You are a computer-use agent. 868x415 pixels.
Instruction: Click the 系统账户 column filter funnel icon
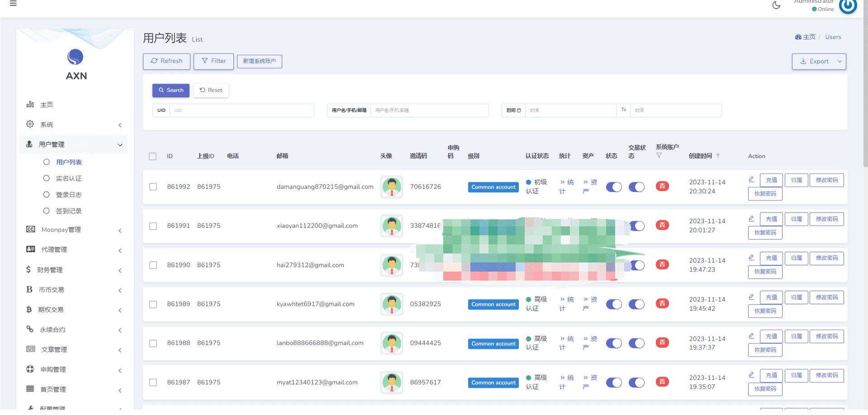pyautogui.click(x=659, y=155)
